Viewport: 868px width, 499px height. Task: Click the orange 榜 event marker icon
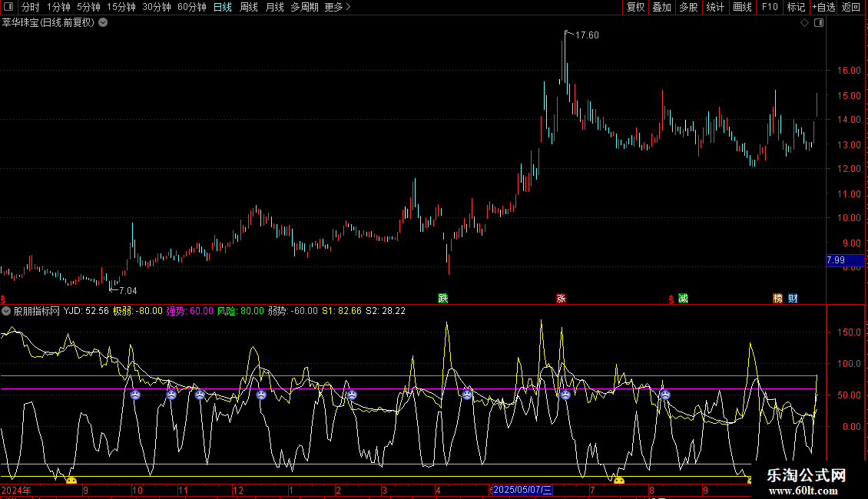pos(778,299)
